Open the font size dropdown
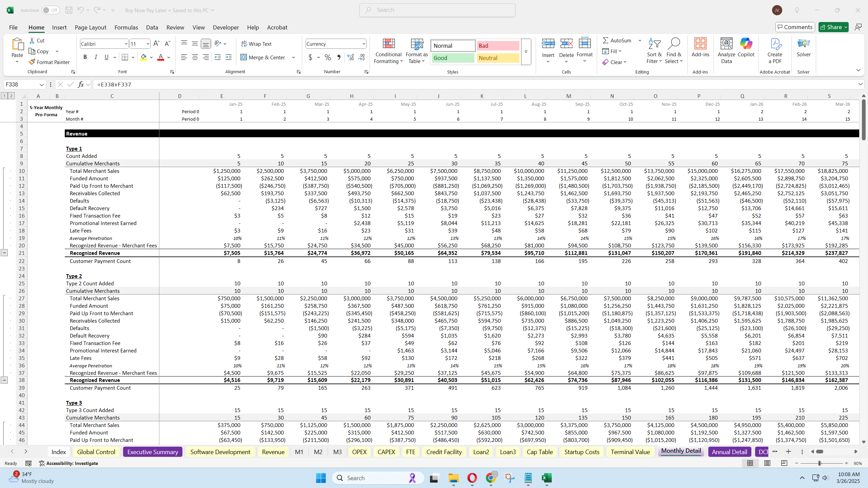Viewport: 868px width, 488px height. 149,44
